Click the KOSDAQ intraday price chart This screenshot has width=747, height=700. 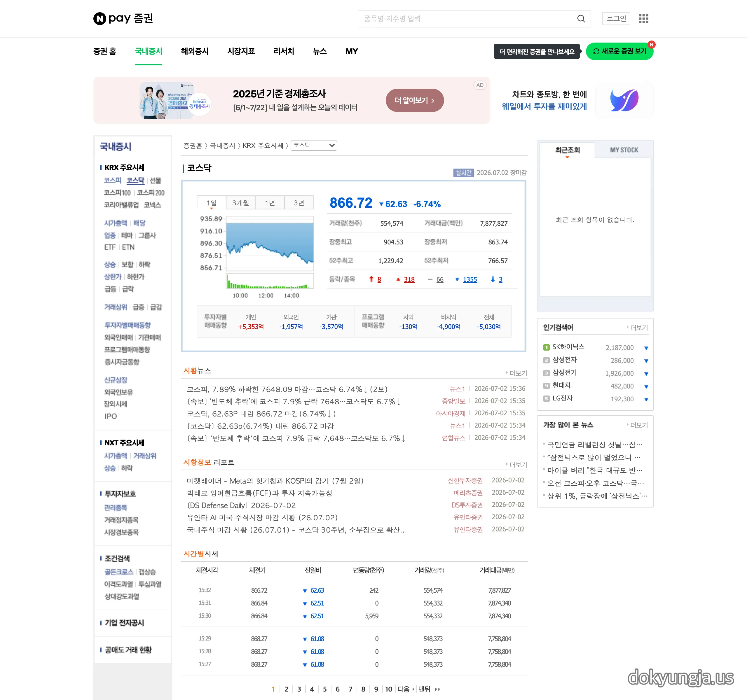click(x=270, y=243)
